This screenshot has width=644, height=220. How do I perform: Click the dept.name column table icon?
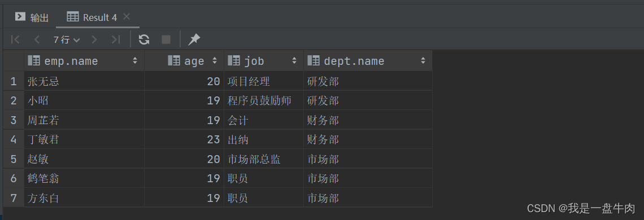click(314, 60)
